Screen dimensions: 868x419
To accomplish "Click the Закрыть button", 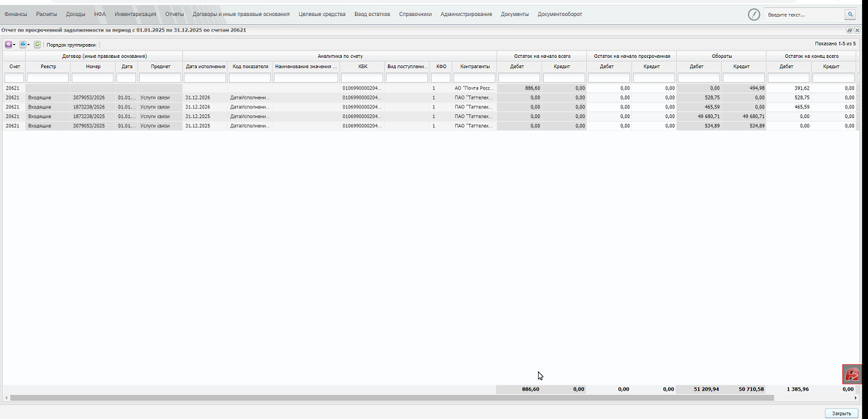I will (x=842, y=413).
